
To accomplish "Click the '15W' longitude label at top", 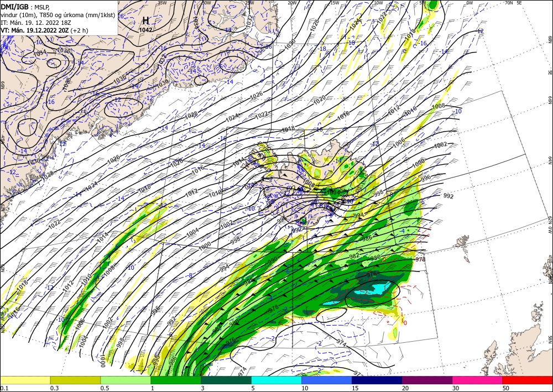I will [x=335, y=3].
